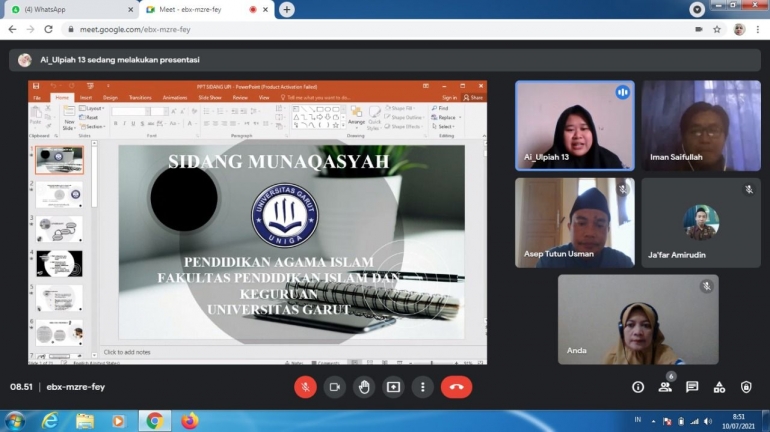
Task: Open media player from taskbar
Action: tap(118, 421)
